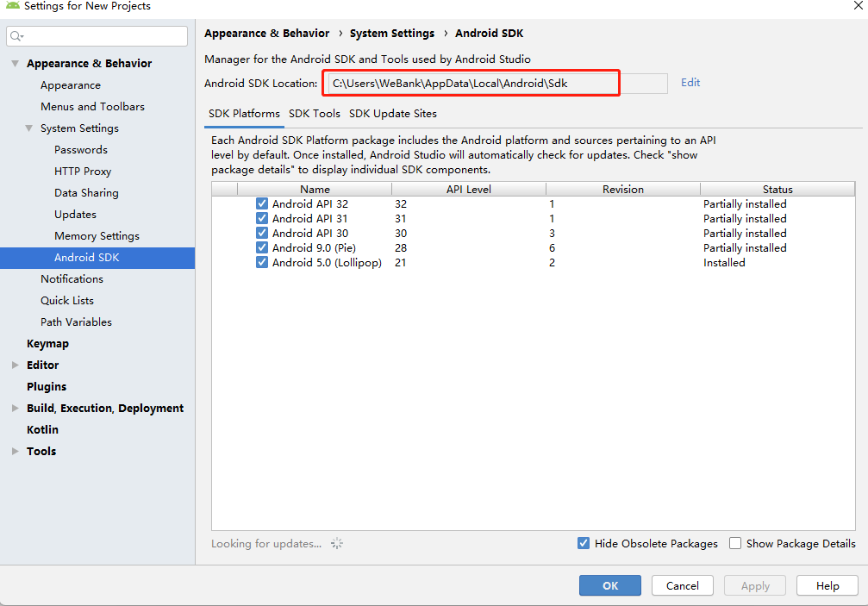This screenshot has height=606, width=868.
Task: Expand the Editor settings group
Action: point(15,365)
